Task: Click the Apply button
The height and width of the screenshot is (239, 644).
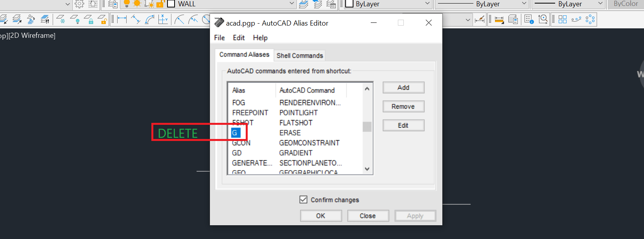Action: pyautogui.click(x=415, y=216)
